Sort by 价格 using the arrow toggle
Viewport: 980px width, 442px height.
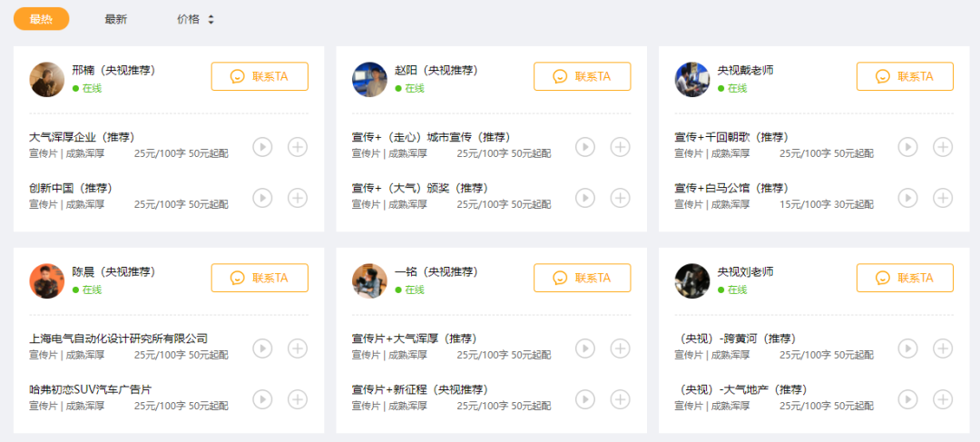tap(211, 19)
